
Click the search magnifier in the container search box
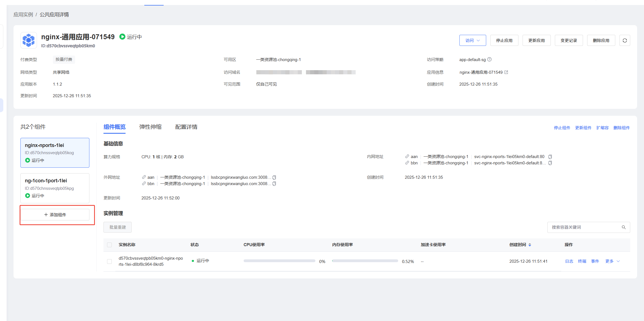pos(624,227)
